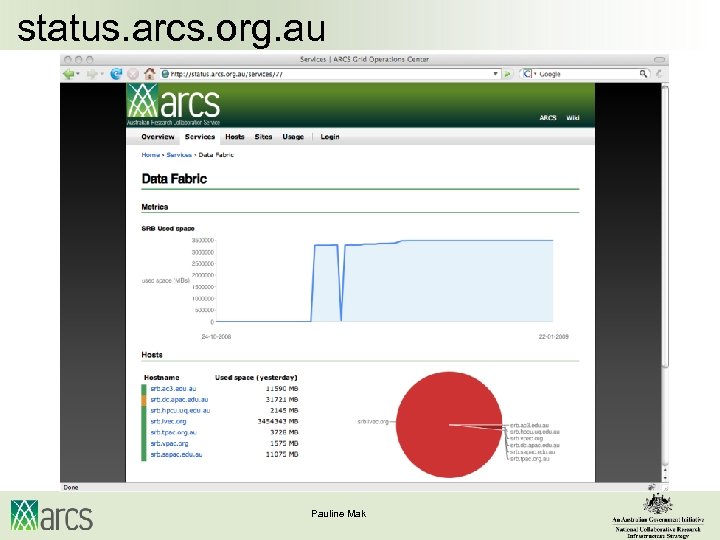Open host srb.tpac.org.au
This screenshot has width=720, height=540.
coord(174,433)
